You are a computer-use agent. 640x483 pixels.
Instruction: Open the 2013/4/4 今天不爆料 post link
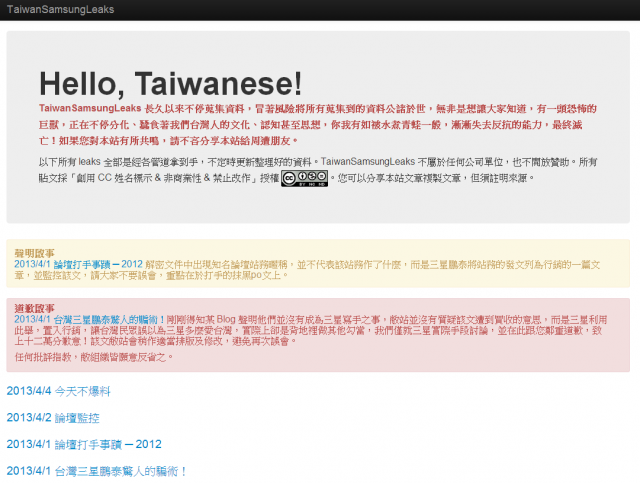pyautogui.click(x=58, y=391)
